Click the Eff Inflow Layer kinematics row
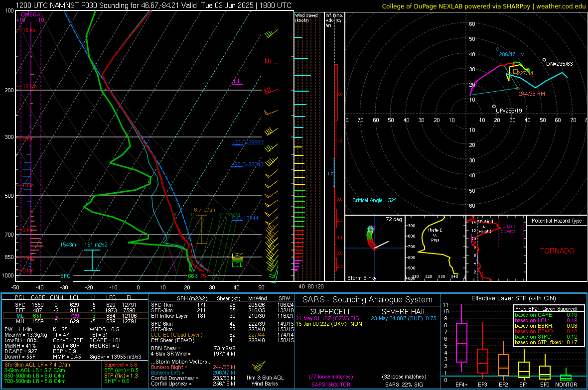The image size is (588, 390). pyautogui.click(x=222, y=316)
